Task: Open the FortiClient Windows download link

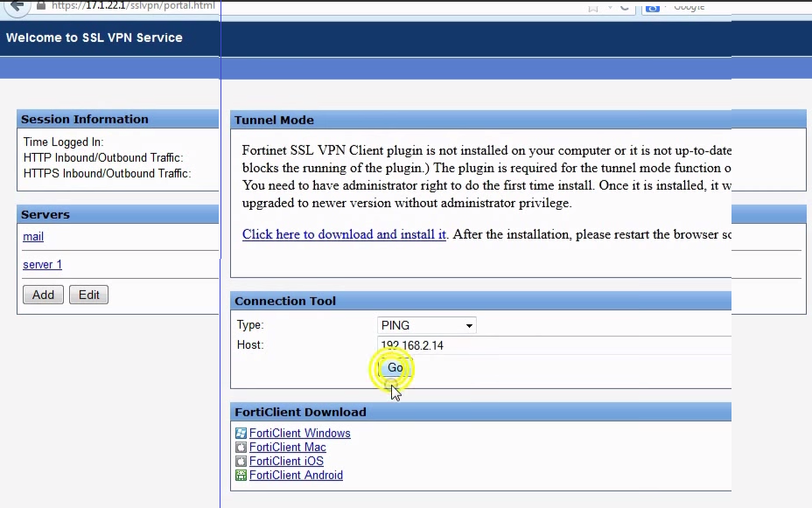Action: click(300, 433)
